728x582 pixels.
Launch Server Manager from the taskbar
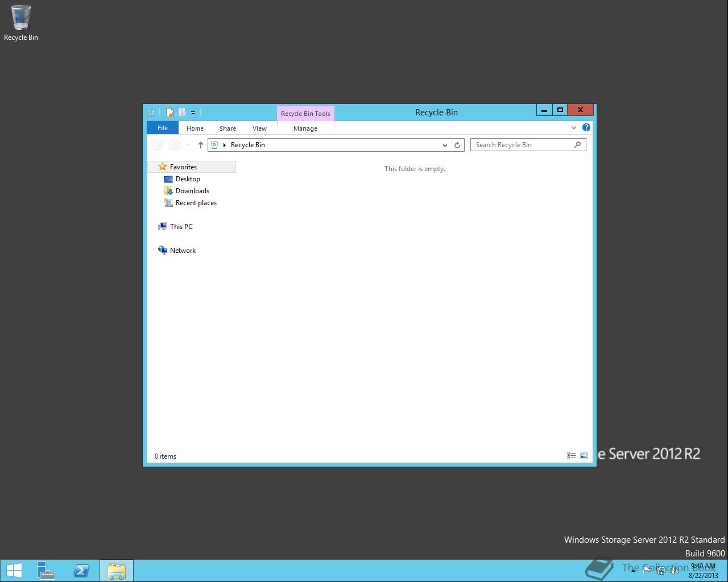point(46,571)
